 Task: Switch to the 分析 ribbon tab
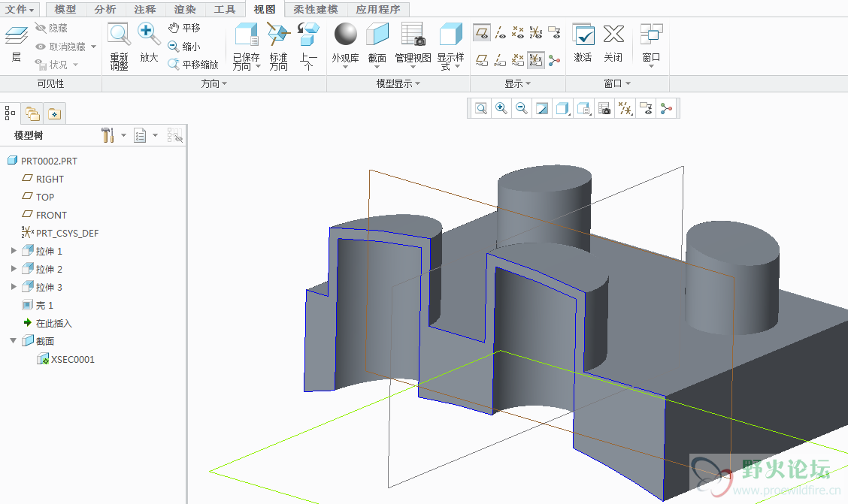[105, 9]
